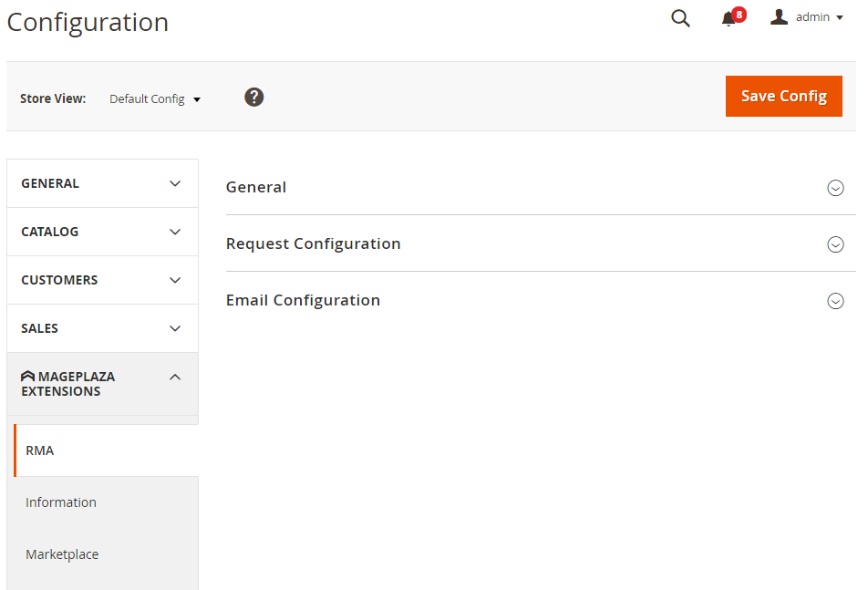Expand the CUSTOMERS sidebar group
This screenshot has width=868, height=590.
click(x=102, y=280)
